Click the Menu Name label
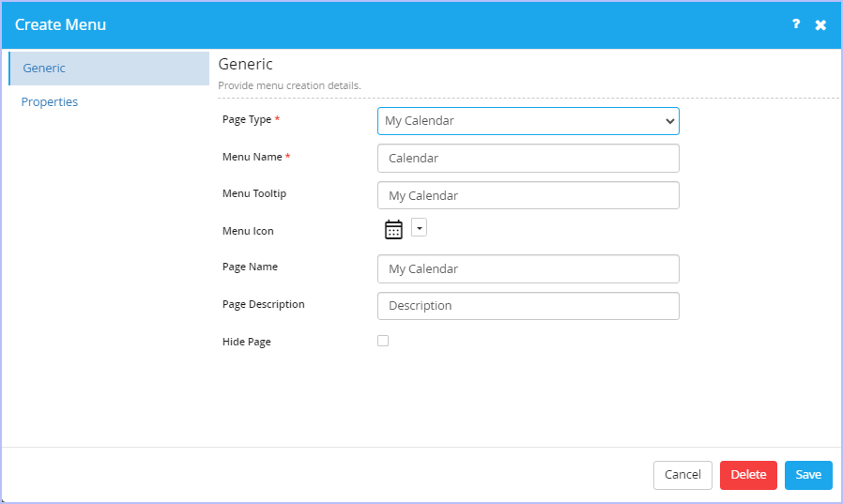The height and width of the screenshot is (504, 843). point(253,157)
